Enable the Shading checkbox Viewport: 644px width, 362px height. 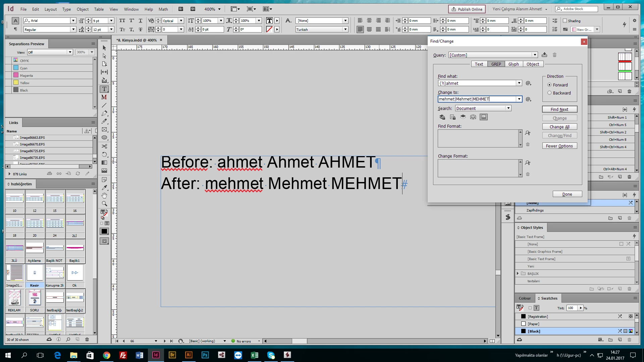565,21
